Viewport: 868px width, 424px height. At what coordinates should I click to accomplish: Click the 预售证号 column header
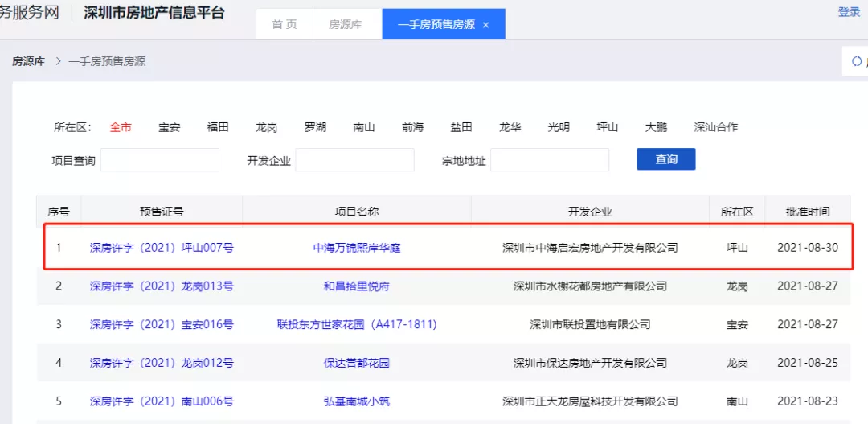162,211
